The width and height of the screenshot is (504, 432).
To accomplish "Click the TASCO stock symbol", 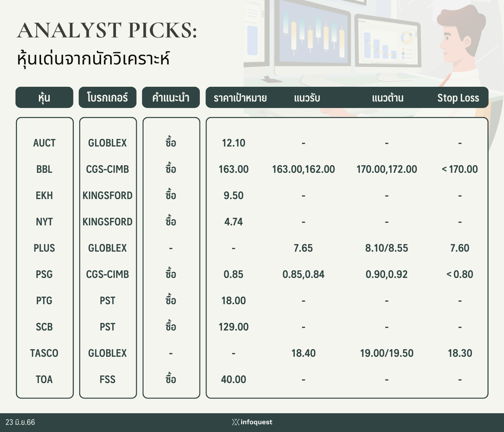I will 44,353.
